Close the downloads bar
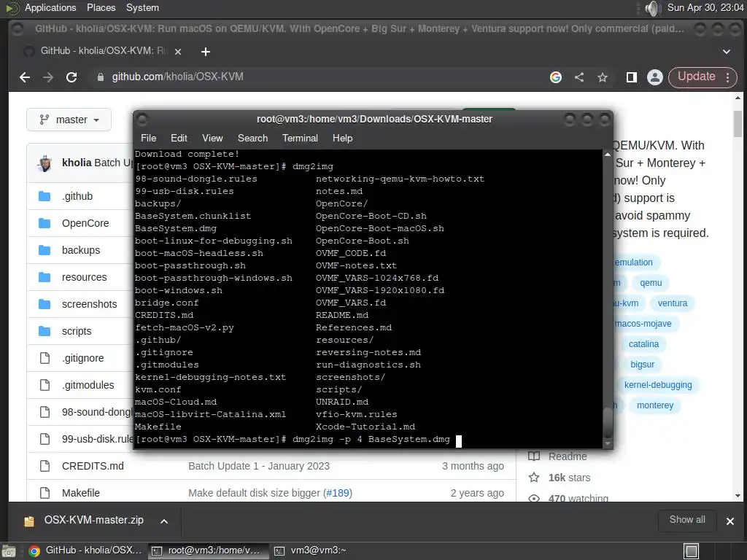Image resolution: width=747 pixels, height=560 pixels. coord(729,521)
